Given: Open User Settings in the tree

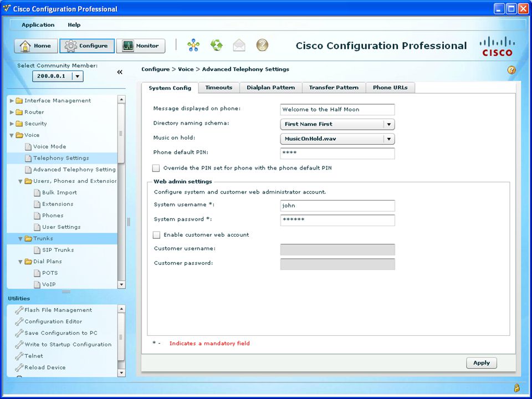Looking at the screenshot, I should click(x=62, y=227).
